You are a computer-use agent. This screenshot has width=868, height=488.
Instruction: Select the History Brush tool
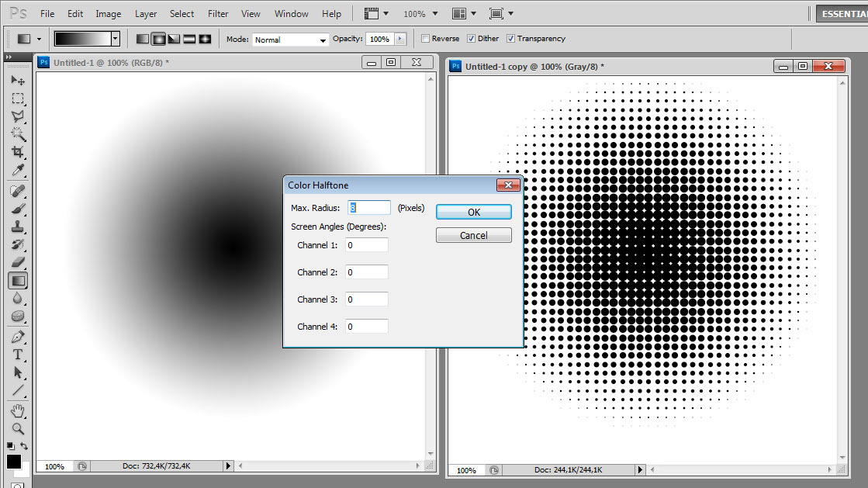18,244
